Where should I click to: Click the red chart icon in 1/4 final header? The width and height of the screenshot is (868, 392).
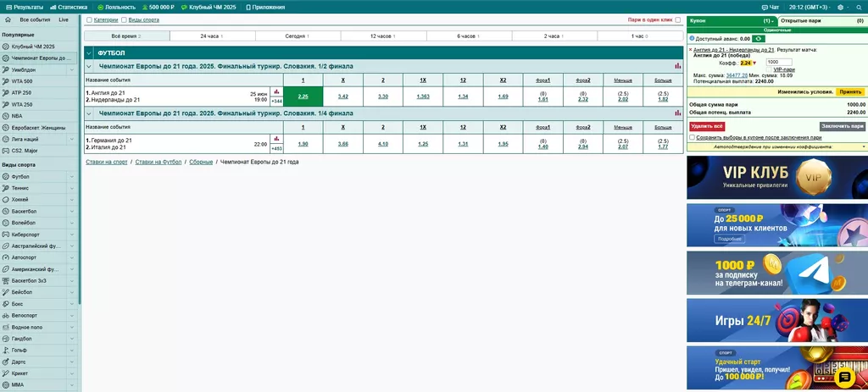pyautogui.click(x=677, y=113)
